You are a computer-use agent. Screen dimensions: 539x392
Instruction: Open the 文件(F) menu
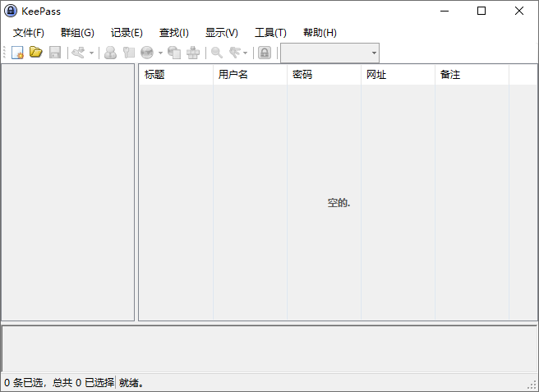point(29,33)
